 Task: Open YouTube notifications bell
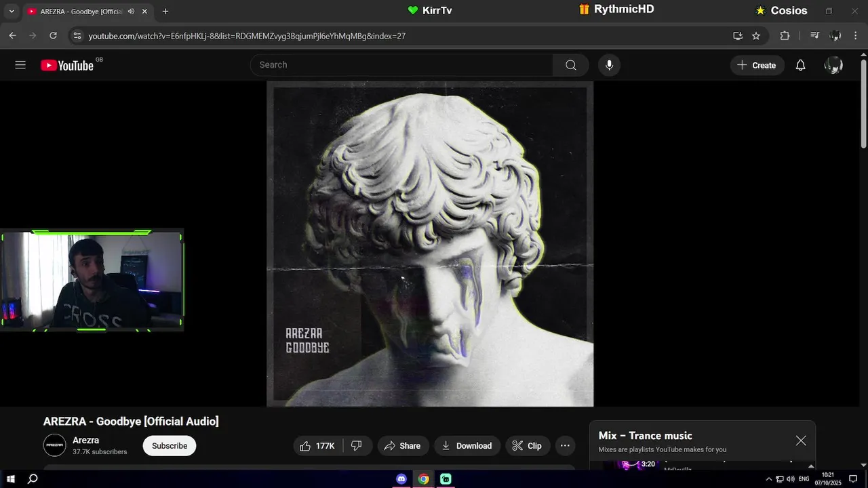800,65
